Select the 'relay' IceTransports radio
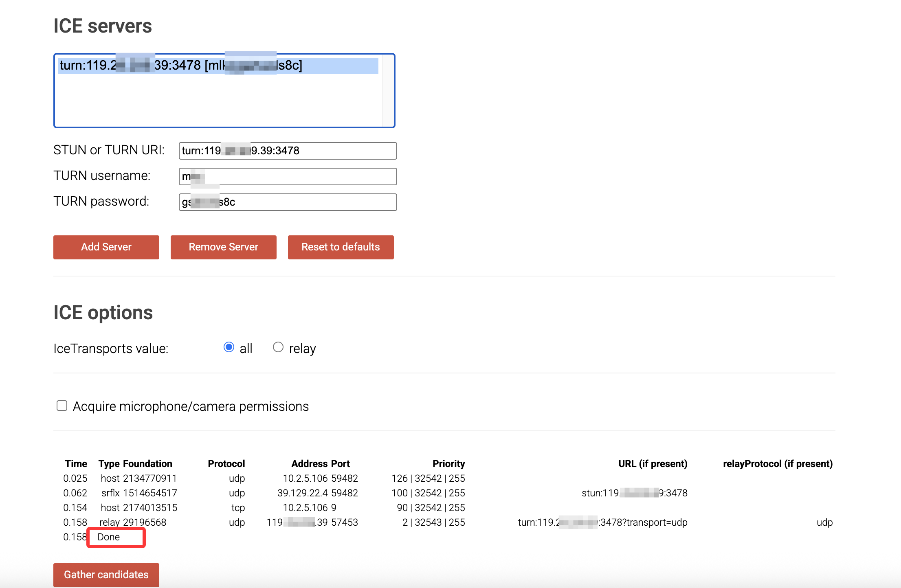This screenshot has width=901, height=588. 278,347
